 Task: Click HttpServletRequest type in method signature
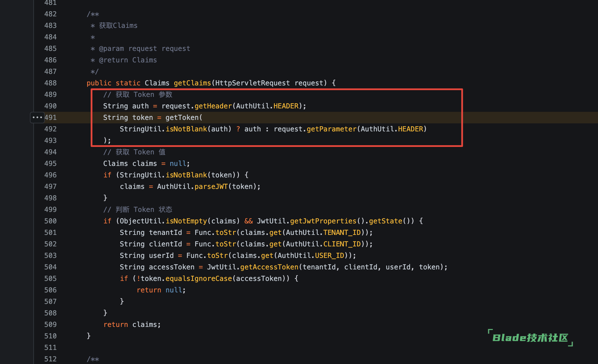[x=252, y=83]
